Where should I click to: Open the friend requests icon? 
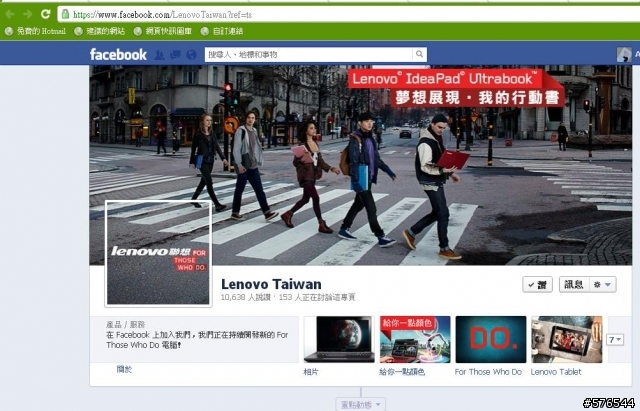tap(159, 55)
